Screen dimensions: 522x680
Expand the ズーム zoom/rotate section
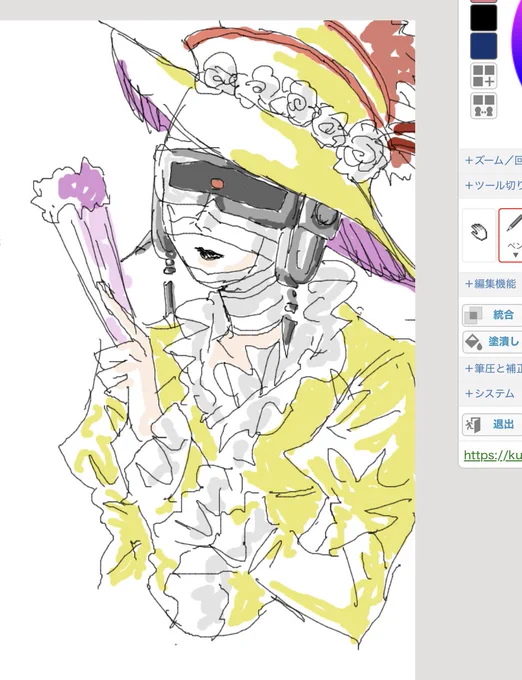(493, 160)
